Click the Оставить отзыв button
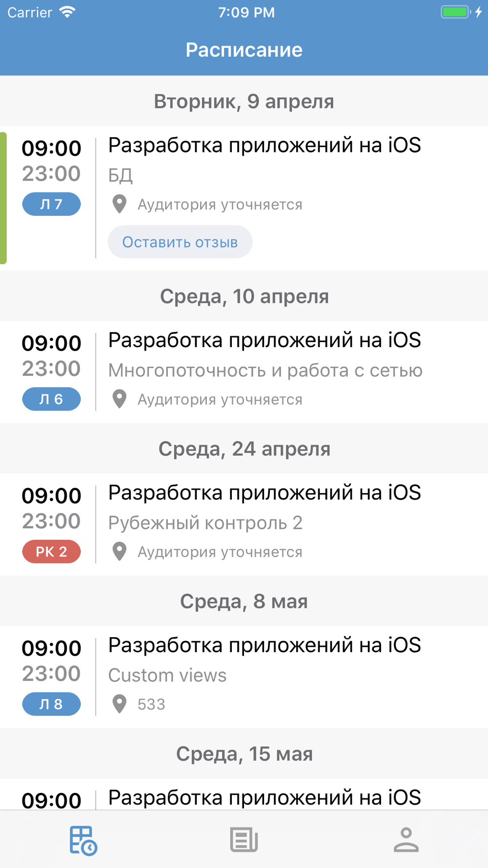The image size is (488, 868). [x=180, y=242]
